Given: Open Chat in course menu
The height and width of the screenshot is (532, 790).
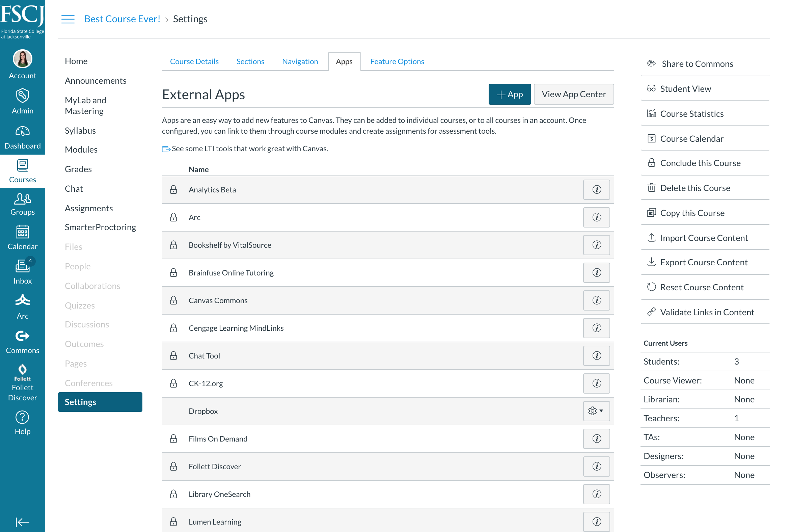Looking at the screenshot, I should pyautogui.click(x=74, y=189).
